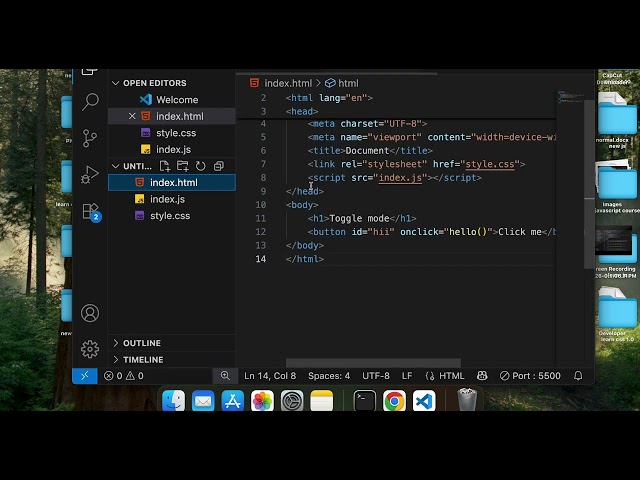Select the Developer folder on desktop
640x480 pixels.
pos(617,314)
